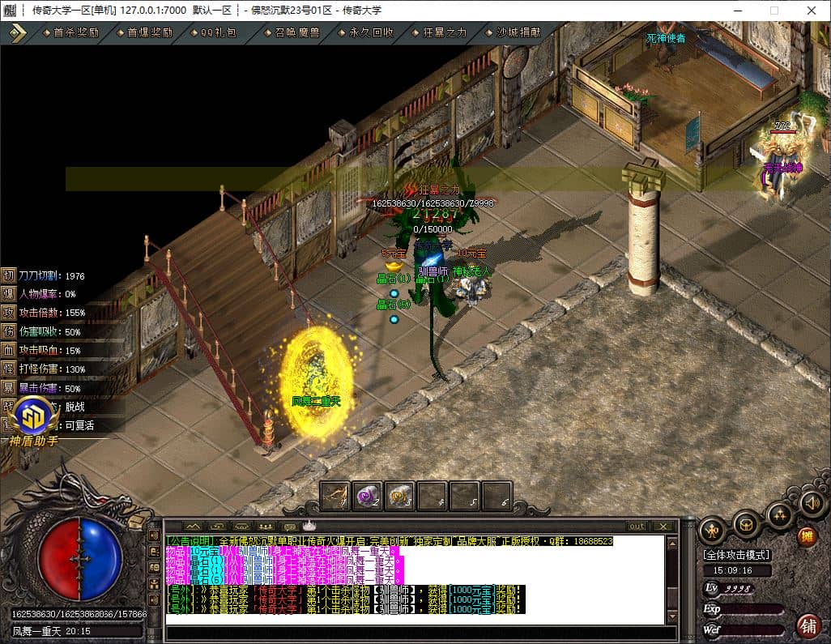Click the second chat toolbar icon
This screenshot has width=831, height=644.
[217, 527]
